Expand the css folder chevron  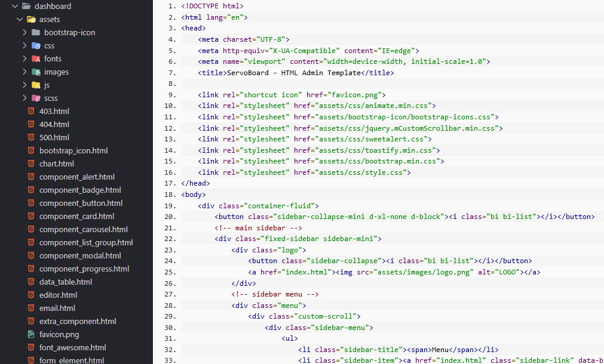pyautogui.click(x=24, y=45)
